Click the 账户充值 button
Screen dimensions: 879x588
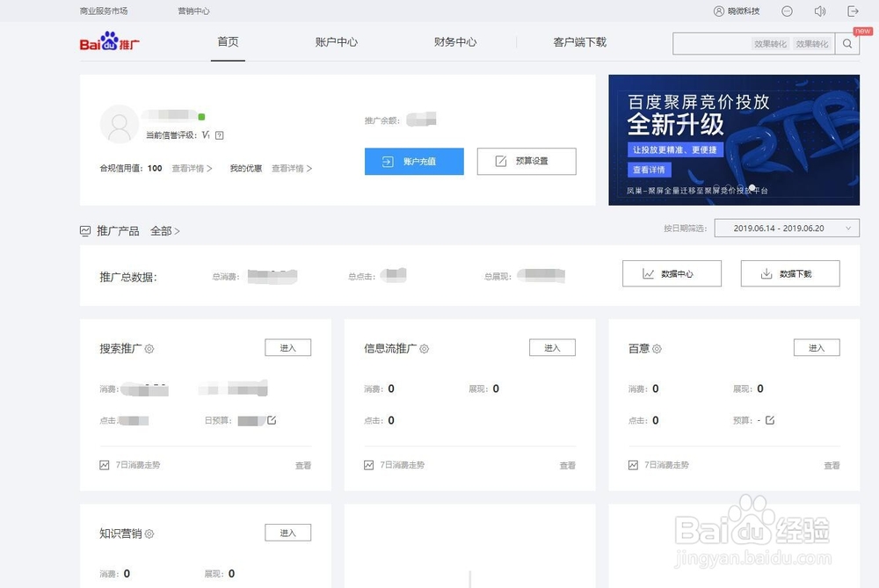pyautogui.click(x=414, y=162)
